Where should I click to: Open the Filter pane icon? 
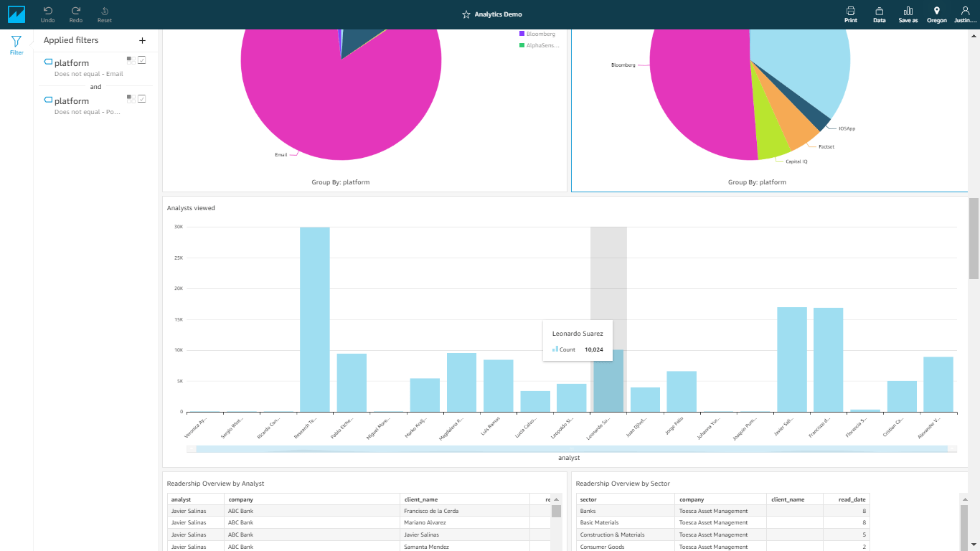click(17, 42)
